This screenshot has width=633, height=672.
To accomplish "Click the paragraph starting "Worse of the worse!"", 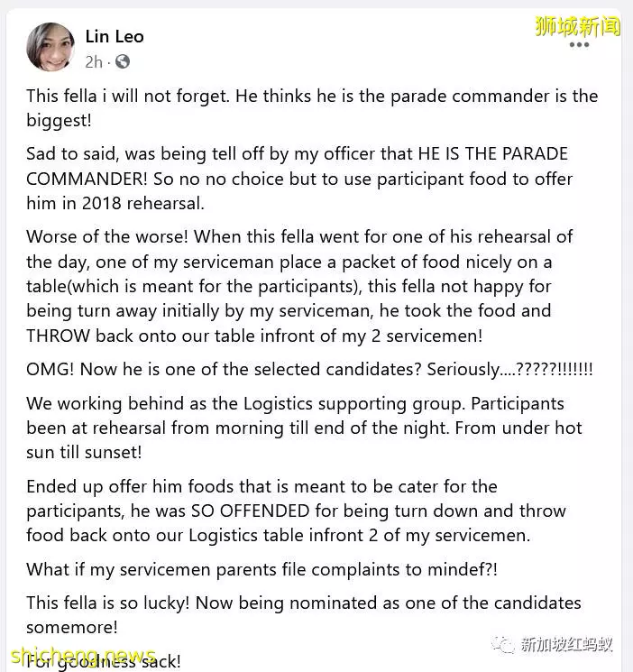I will 299,286.
